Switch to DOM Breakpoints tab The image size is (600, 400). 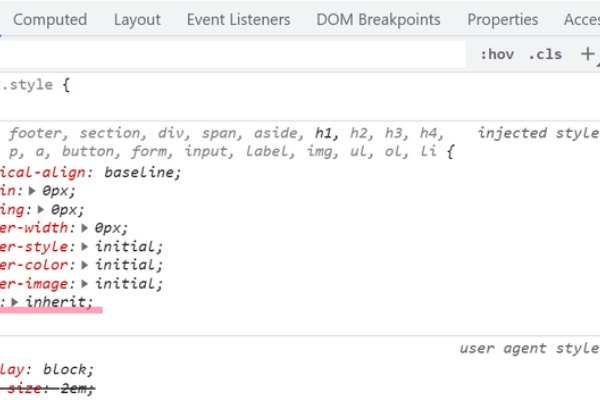pos(378,20)
